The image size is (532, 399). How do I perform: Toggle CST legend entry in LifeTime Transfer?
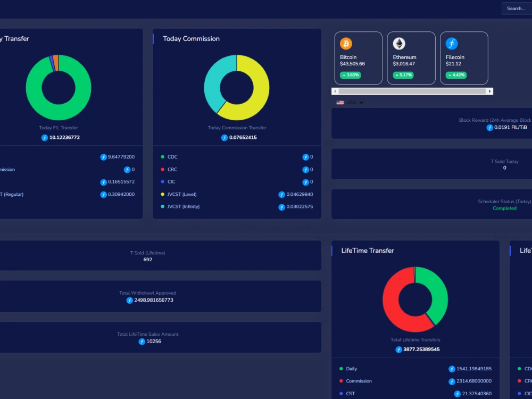coord(347,394)
